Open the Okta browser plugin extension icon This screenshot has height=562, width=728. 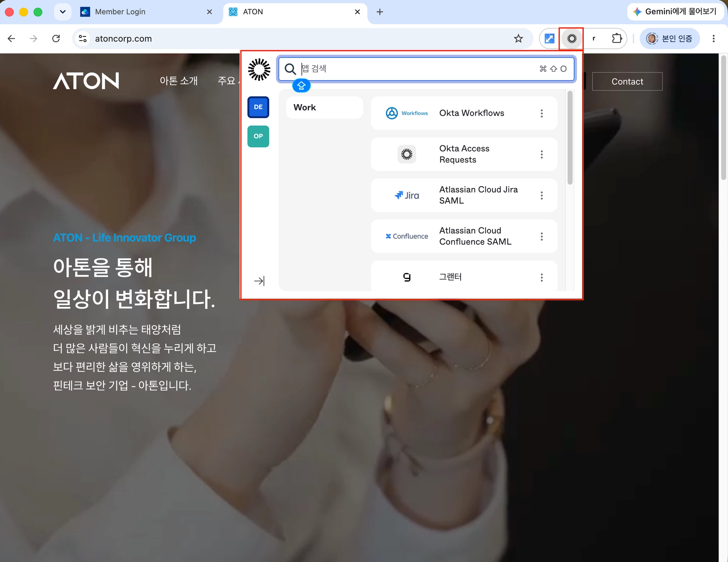(x=572, y=38)
